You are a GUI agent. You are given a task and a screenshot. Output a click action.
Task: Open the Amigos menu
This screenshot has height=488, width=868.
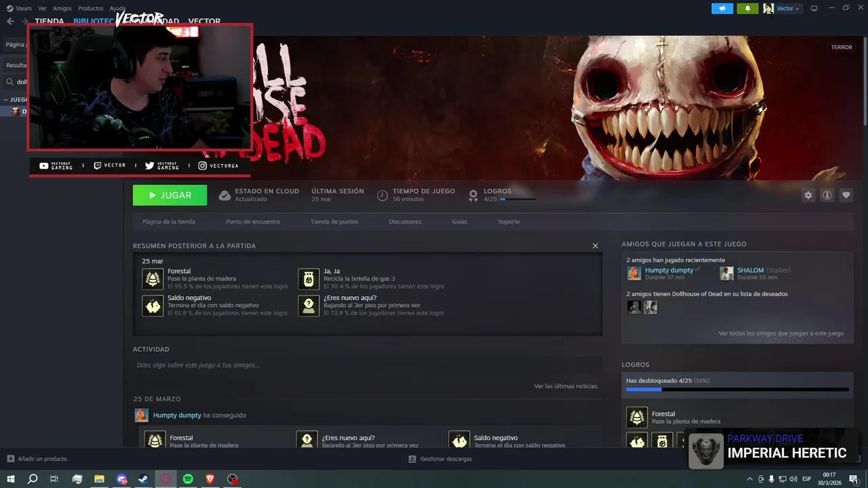(62, 8)
